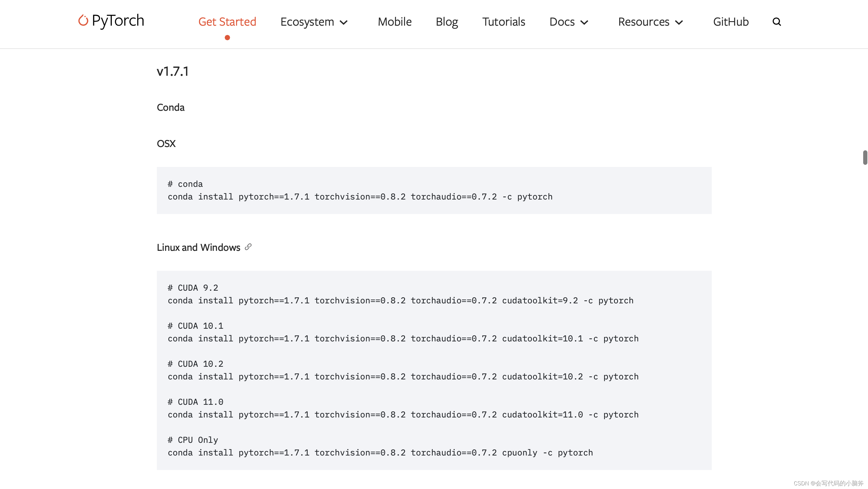Expand the Ecosystem dropdown chevron
The image size is (868, 489).
pos(344,23)
